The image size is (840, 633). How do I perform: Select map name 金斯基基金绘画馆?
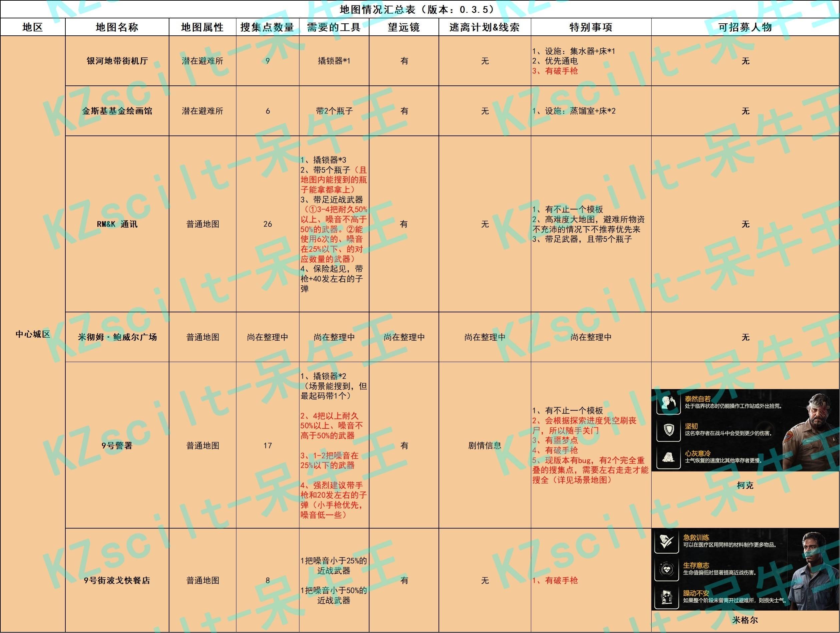click(x=117, y=111)
